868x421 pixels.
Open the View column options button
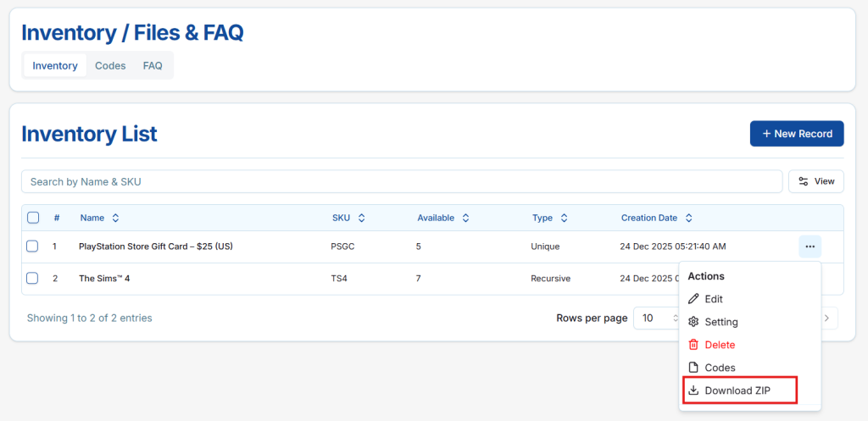[x=815, y=181]
